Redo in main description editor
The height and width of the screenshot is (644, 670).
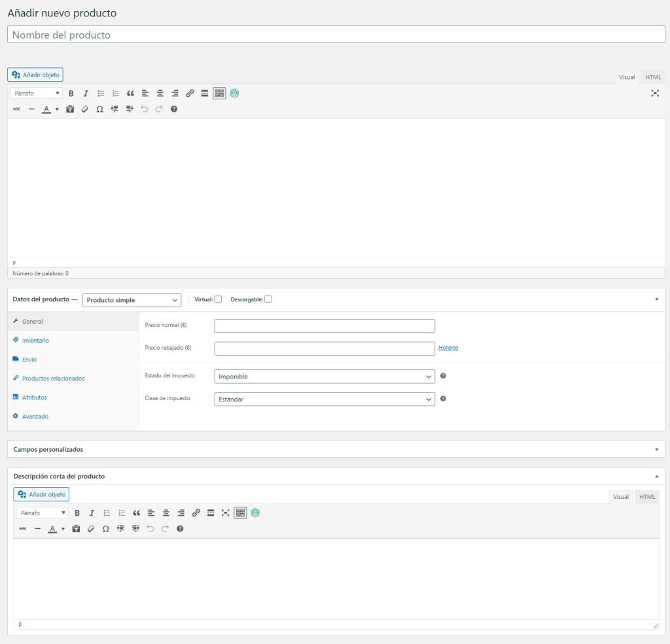pyautogui.click(x=159, y=109)
